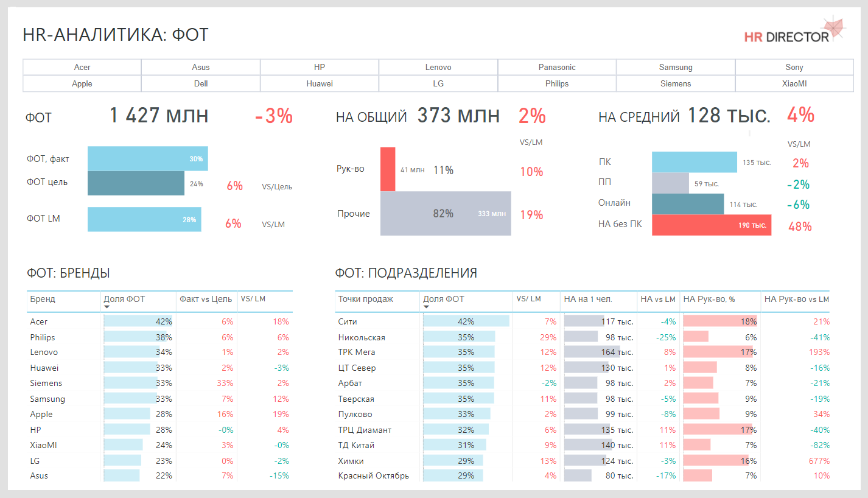The height and width of the screenshot is (498, 868).
Task: Select Asus in the brand slicer
Action: (x=201, y=67)
